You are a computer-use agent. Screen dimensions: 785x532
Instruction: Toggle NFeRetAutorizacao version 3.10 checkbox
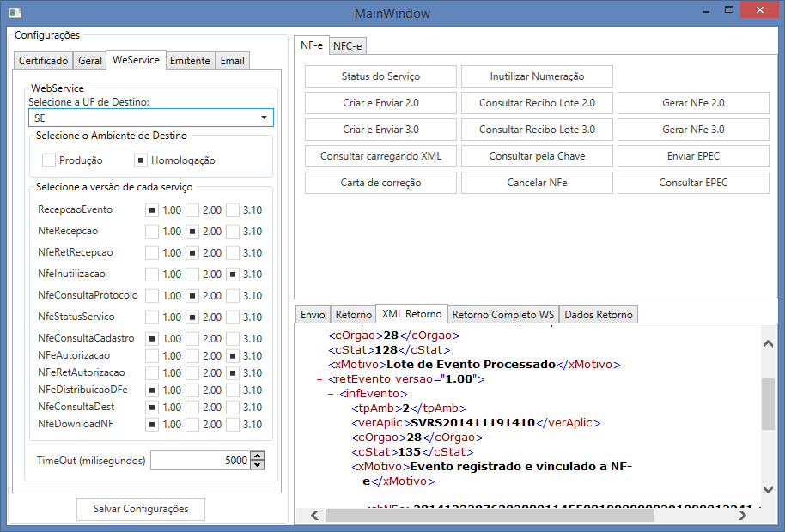point(233,373)
